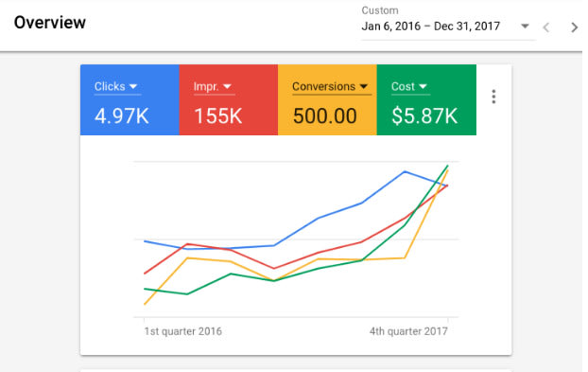The image size is (588, 372).
Task: Go to the next date period
Action: point(574,27)
